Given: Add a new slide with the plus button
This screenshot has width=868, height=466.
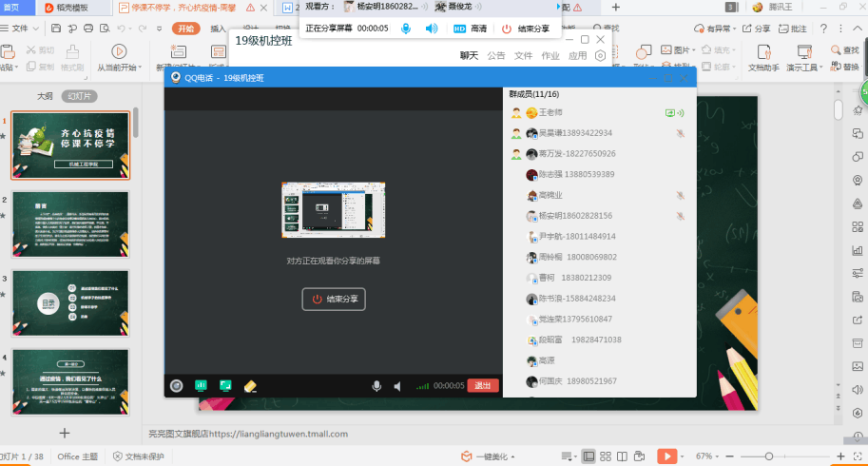Looking at the screenshot, I should pos(65,433).
